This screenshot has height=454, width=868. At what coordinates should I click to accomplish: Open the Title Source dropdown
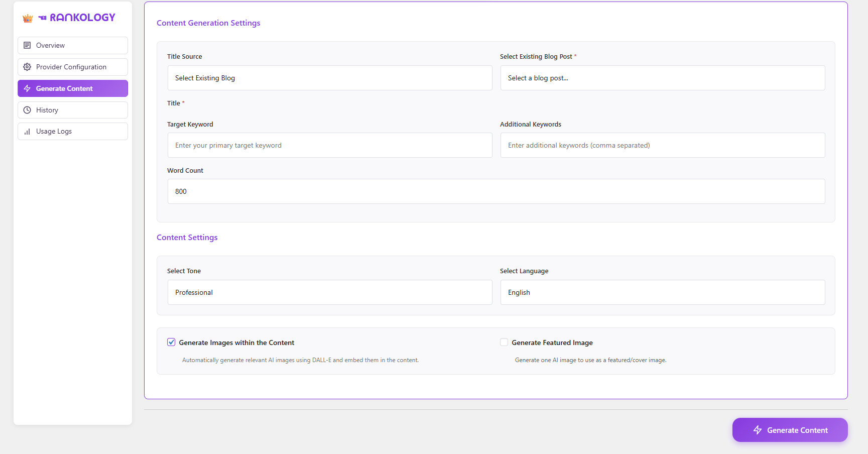pyautogui.click(x=329, y=78)
